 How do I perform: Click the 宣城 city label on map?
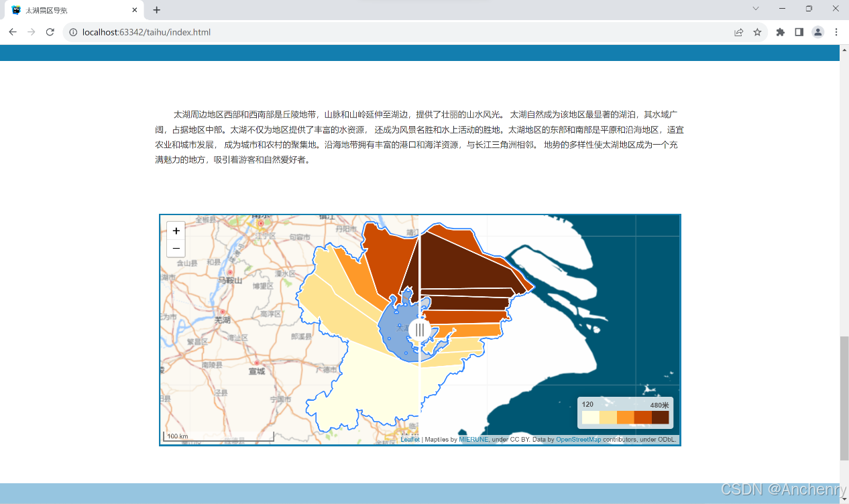coord(257,371)
